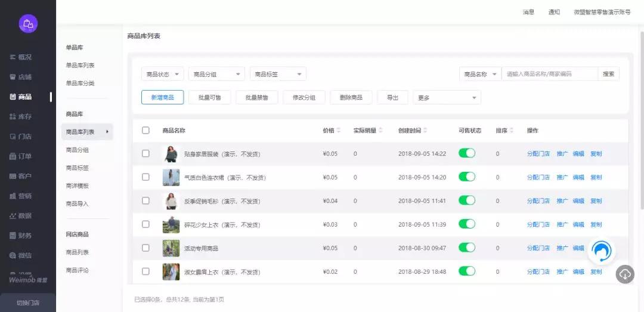Open the 店铺 store sidebar icon
Screen dimensions: 644x312
click(x=13, y=77)
